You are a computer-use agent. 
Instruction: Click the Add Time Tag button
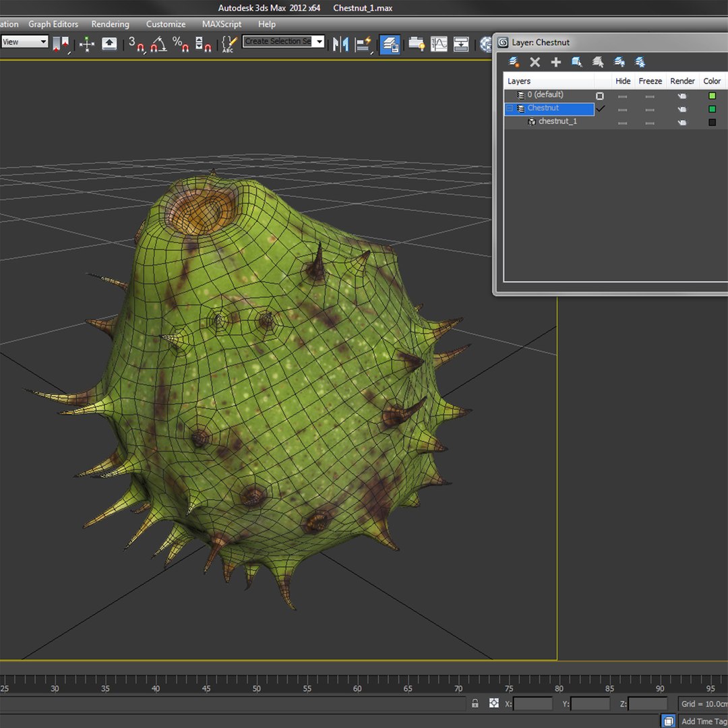[x=703, y=721]
